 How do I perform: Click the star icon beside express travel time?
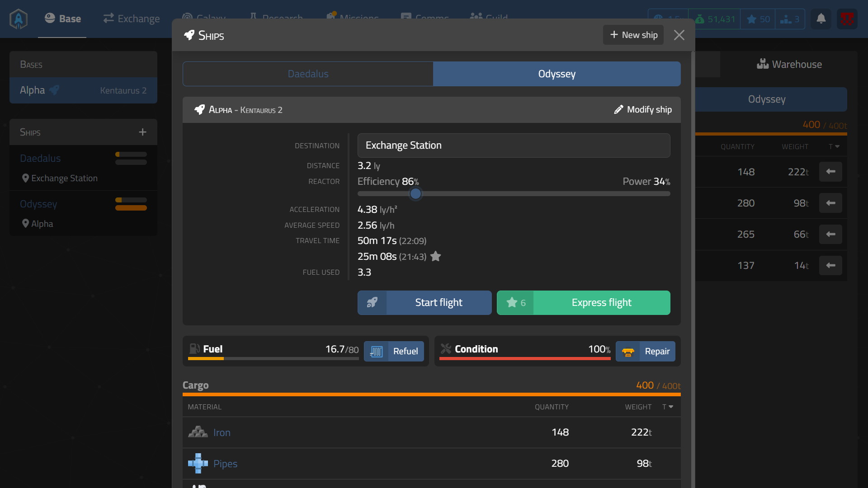click(x=435, y=257)
